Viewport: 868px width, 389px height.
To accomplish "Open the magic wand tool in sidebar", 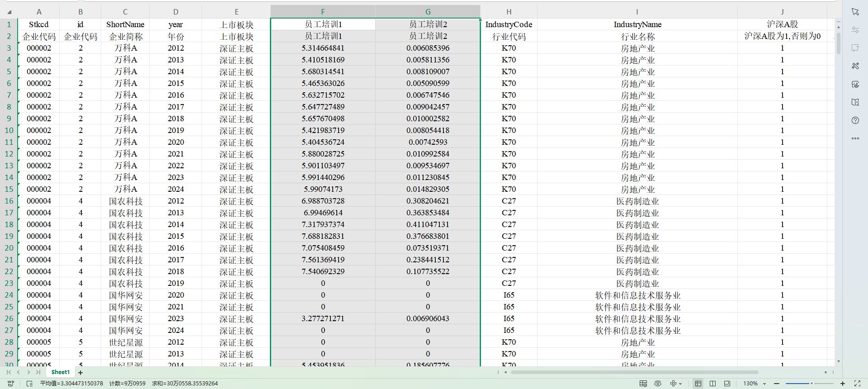I will (x=855, y=66).
